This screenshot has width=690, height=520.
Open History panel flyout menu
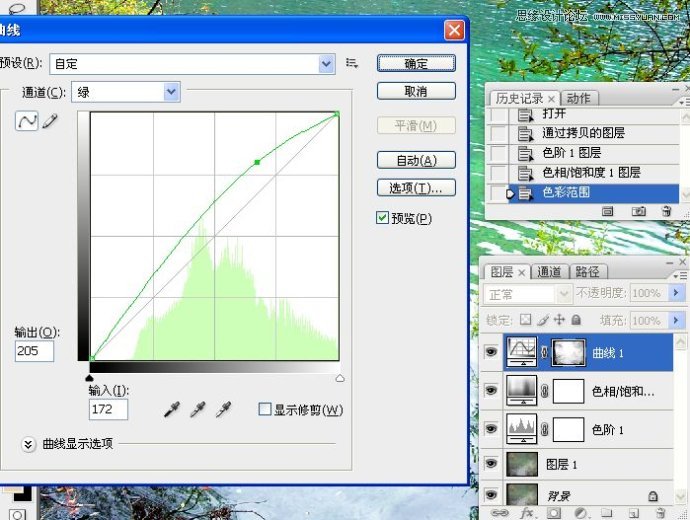[x=683, y=102]
